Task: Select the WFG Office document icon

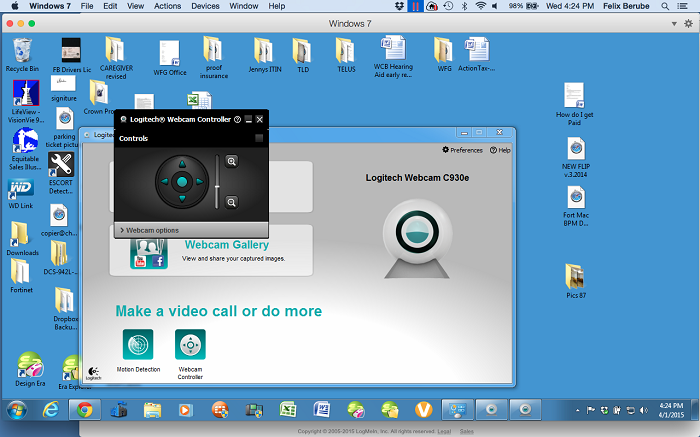Action: point(170,58)
